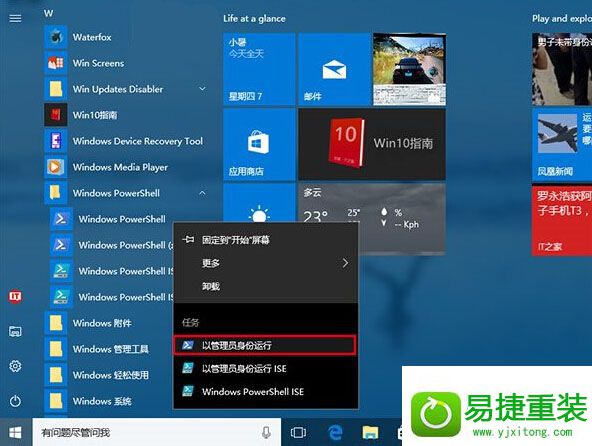Click the Win Screens app icon
Image resolution: width=592 pixels, height=446 pixels.
click(56, 63)
